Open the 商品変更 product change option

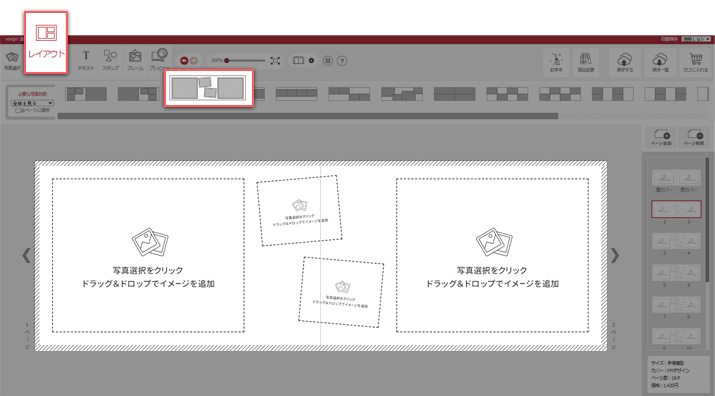click(x=585, y=62)
